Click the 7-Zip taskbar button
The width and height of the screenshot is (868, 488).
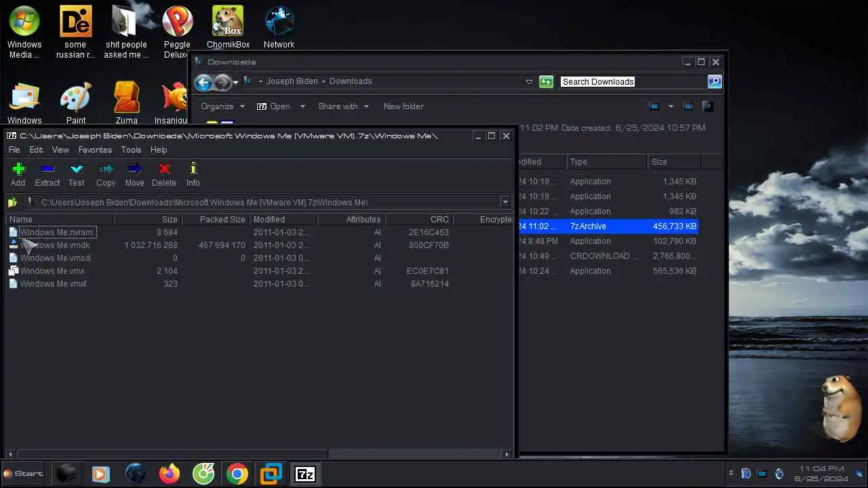tap(306, 474)
